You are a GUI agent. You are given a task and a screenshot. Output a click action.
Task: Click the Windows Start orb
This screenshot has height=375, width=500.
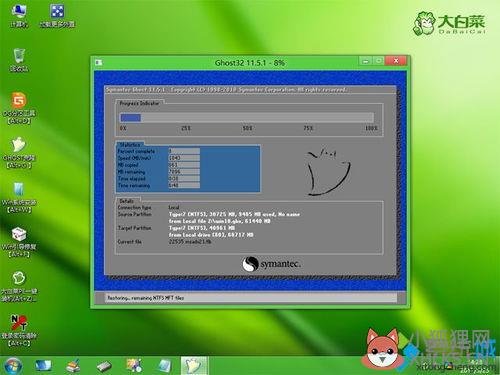13,366
